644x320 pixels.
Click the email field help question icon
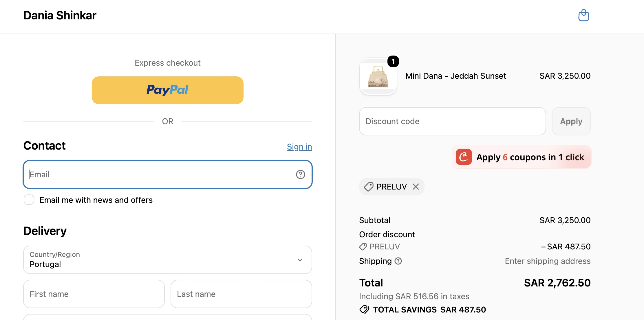coord(300,174)
